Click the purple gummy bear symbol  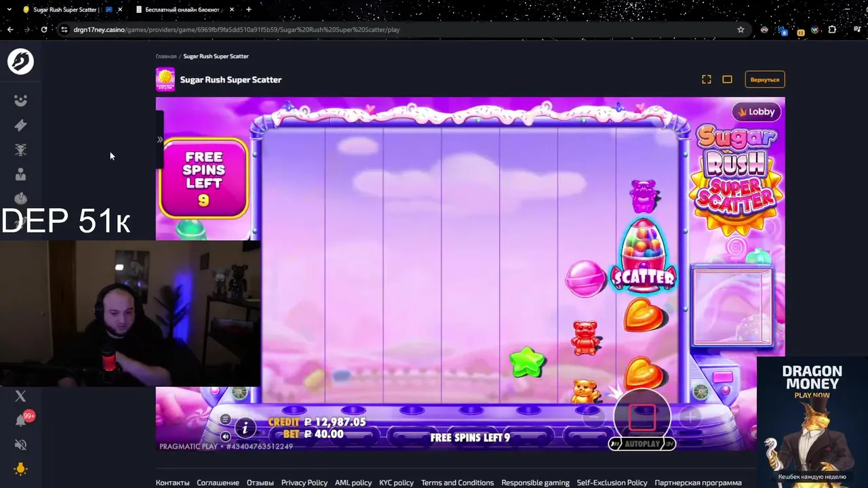644,197
